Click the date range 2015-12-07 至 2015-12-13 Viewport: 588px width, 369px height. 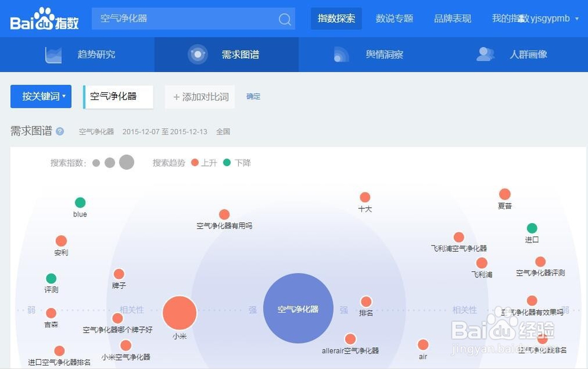click(165, 132)
